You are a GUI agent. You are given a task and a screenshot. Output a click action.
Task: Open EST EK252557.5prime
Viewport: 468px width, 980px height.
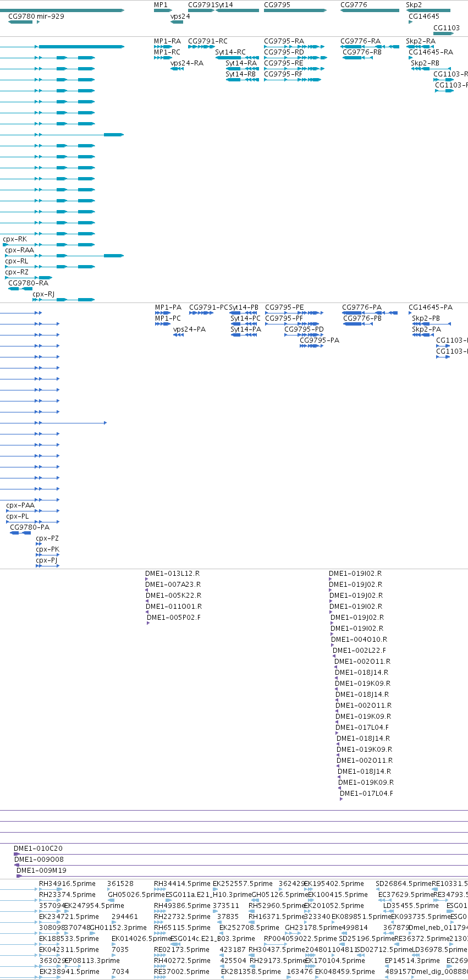(243, 884)
